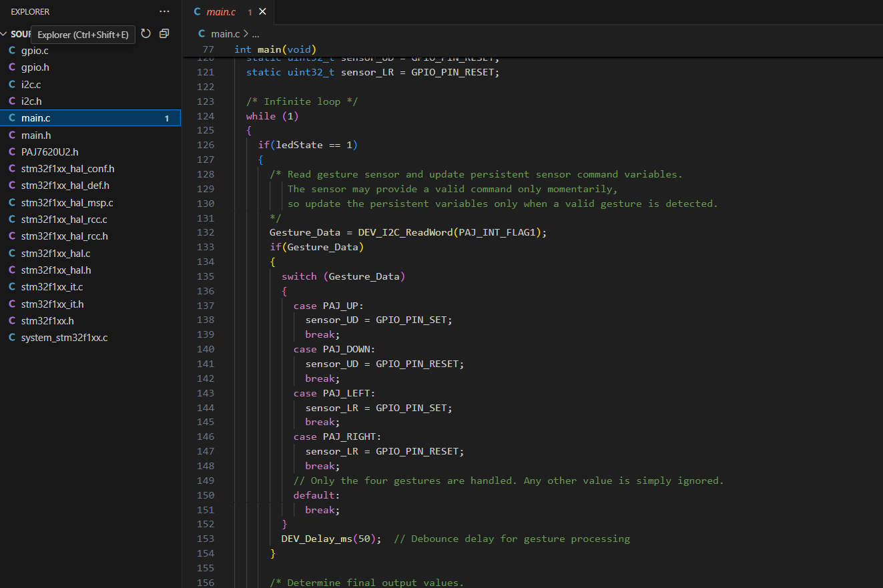Open stm32f1xx_hal_msp.c file
Image resolution: width=883 pixels, height=588 pixels.
tap(67, 203)
